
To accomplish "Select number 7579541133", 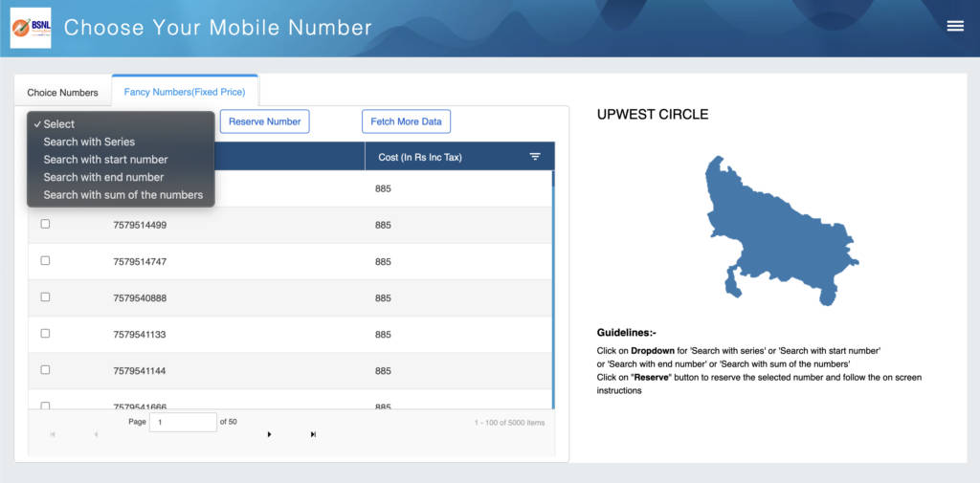I will coord(140,335).
